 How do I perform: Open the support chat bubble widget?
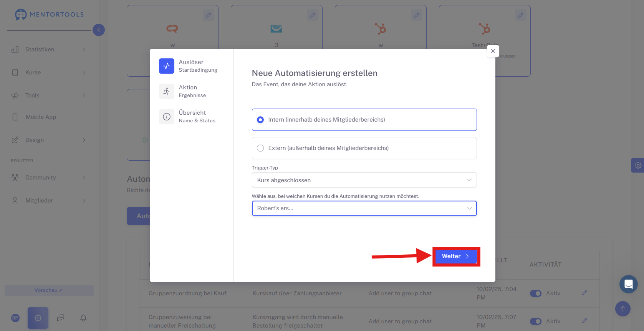[629, 284]
